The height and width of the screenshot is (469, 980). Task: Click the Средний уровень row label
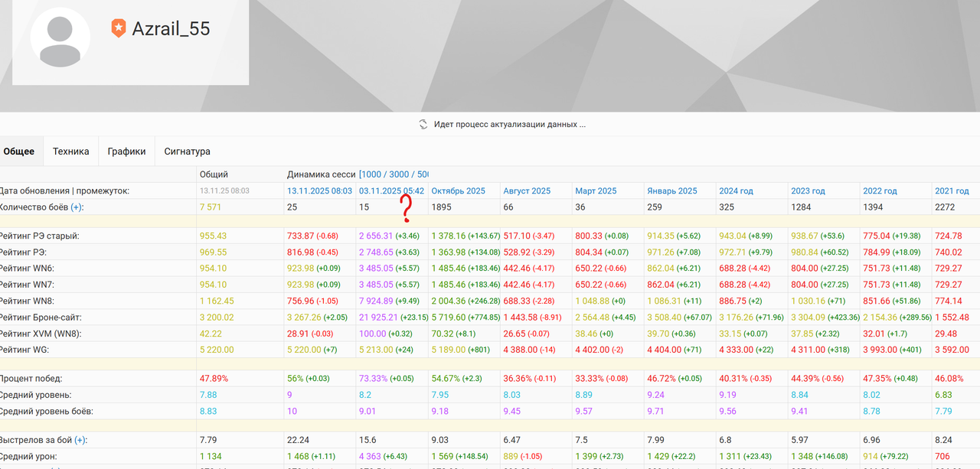(36, 395)
